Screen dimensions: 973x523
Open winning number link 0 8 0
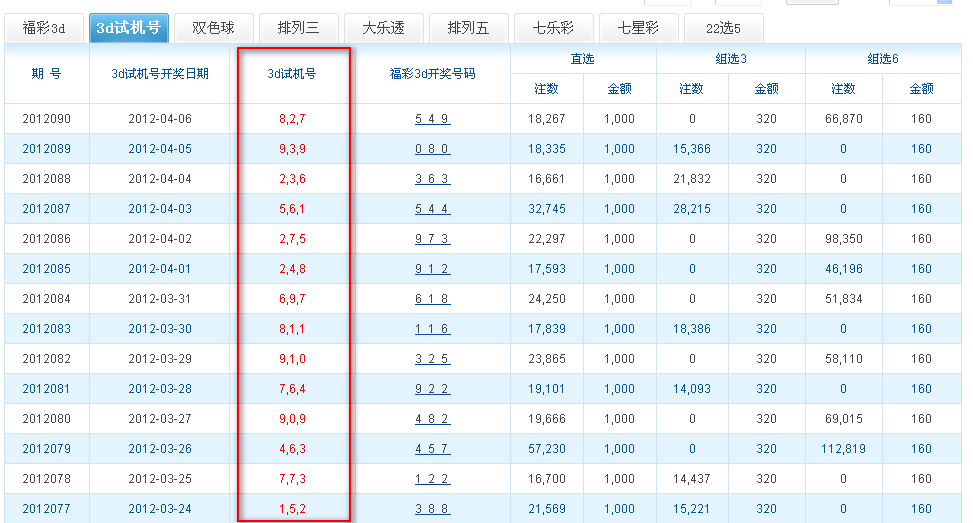click(x=433, y=149)
